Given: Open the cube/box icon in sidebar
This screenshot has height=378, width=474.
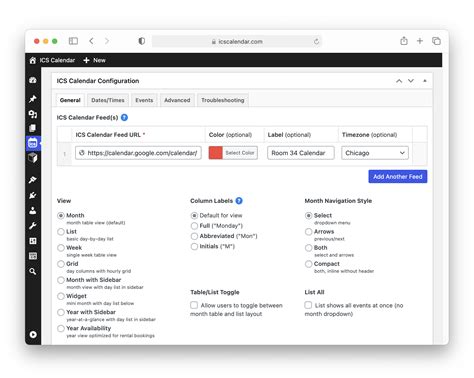Looking at the screenshot, I should 33,158.
